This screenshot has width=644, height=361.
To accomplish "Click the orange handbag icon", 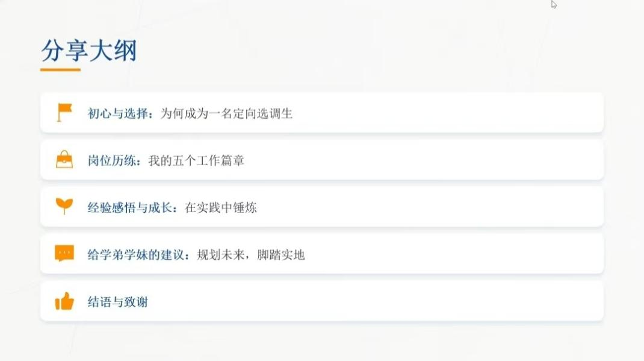I will tap(64, 160).
